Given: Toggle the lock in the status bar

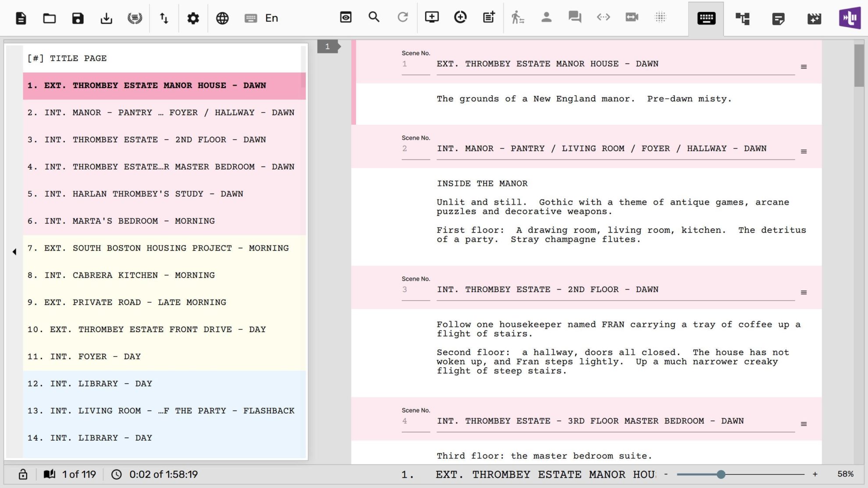Looking at the screenshot, I should click(22, 474).
